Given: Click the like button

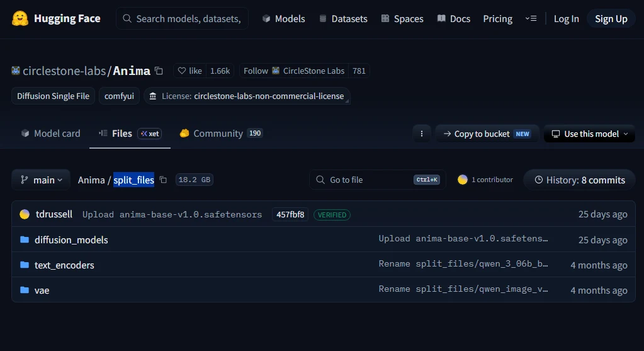Looking at the screenshot, I should (189, 71).
